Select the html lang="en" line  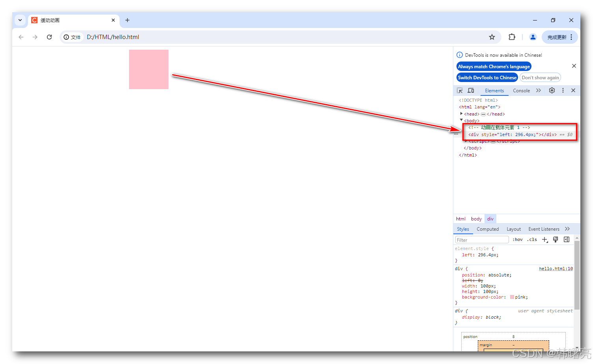click(479, 107)
